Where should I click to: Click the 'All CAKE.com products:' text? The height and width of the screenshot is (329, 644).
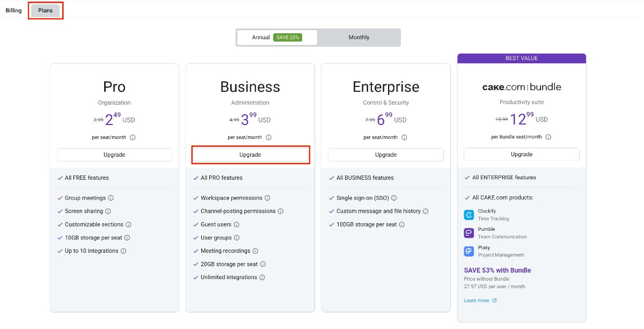point(503,198)
